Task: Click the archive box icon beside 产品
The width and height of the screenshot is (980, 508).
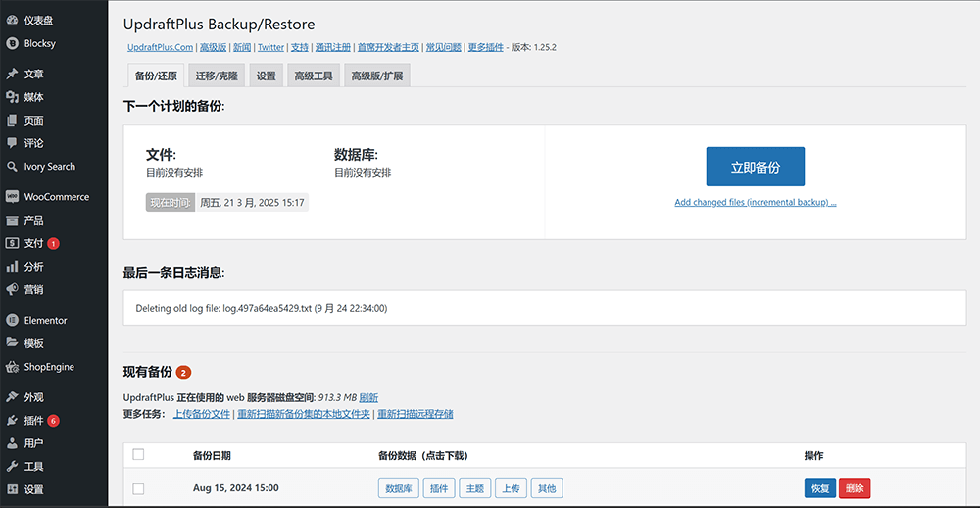Action: tap(12, 221)
